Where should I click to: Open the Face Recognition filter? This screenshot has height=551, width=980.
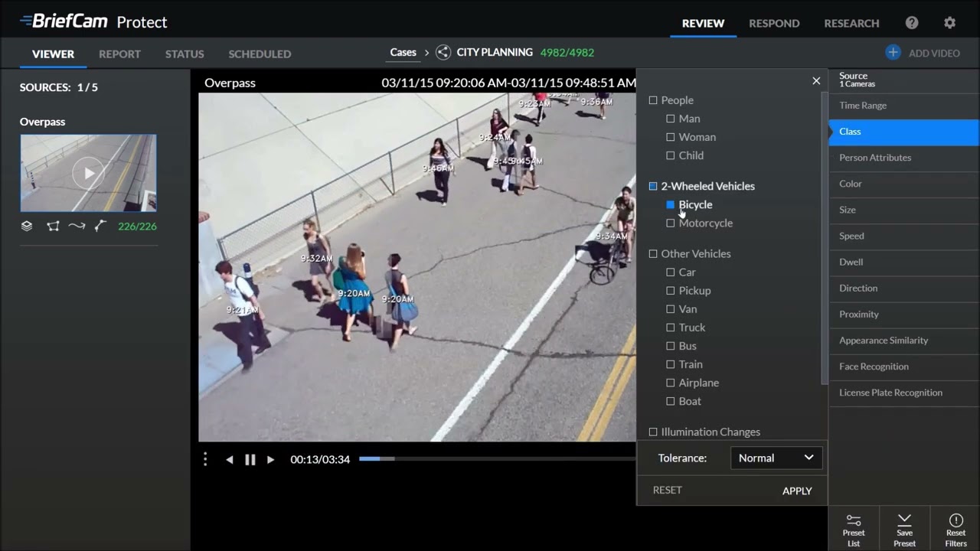coord(903,366)
